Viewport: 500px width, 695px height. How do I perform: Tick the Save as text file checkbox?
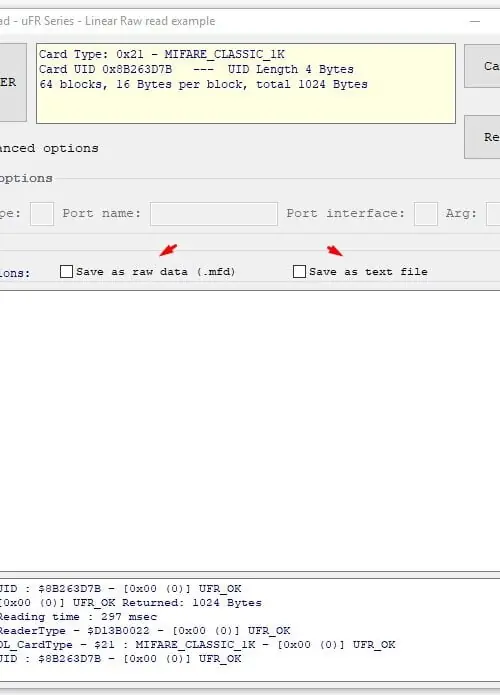coord(299,271)
